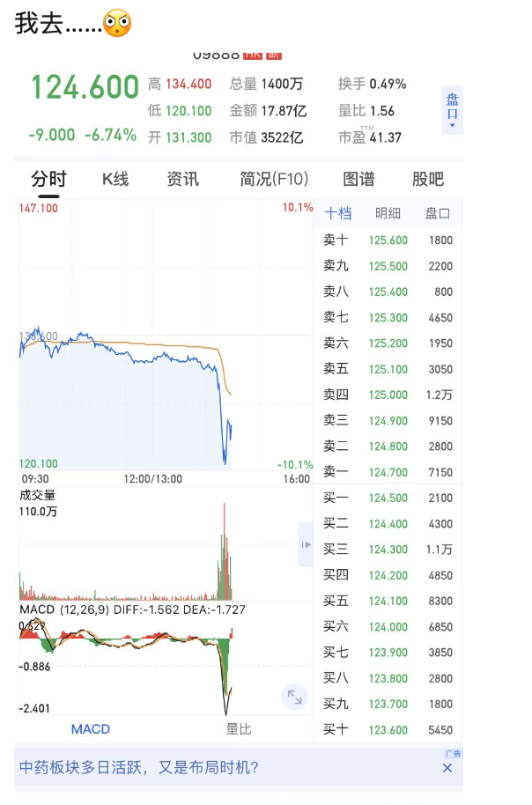
Task: Collapse the order book side panel arrow
Action: [x=306, y=545]
